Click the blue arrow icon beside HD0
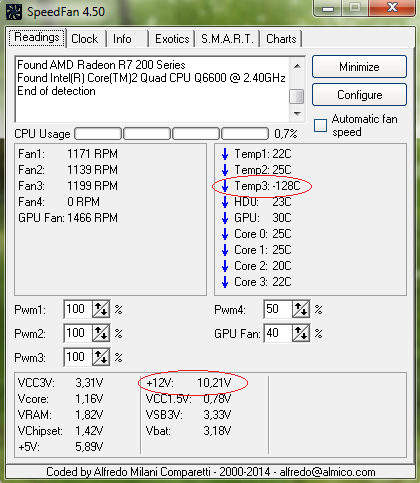The image size is (420, 483). (225, 202)
